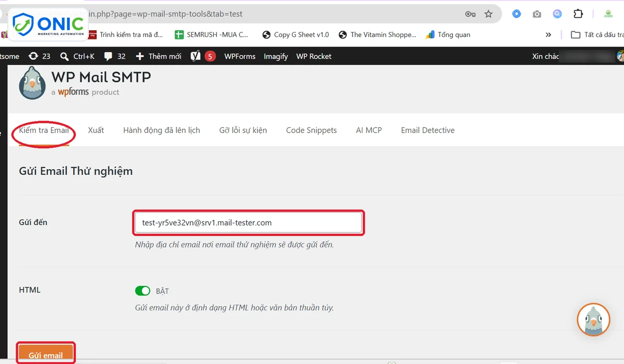The width and height of the screenshot is (624, 364).
Task: Open the Gỡ lỗi sự kiện tab
Action: pos(243,130)
